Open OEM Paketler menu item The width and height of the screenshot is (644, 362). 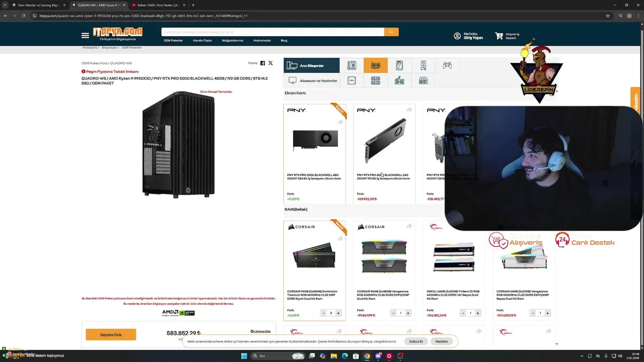[173, 40]
